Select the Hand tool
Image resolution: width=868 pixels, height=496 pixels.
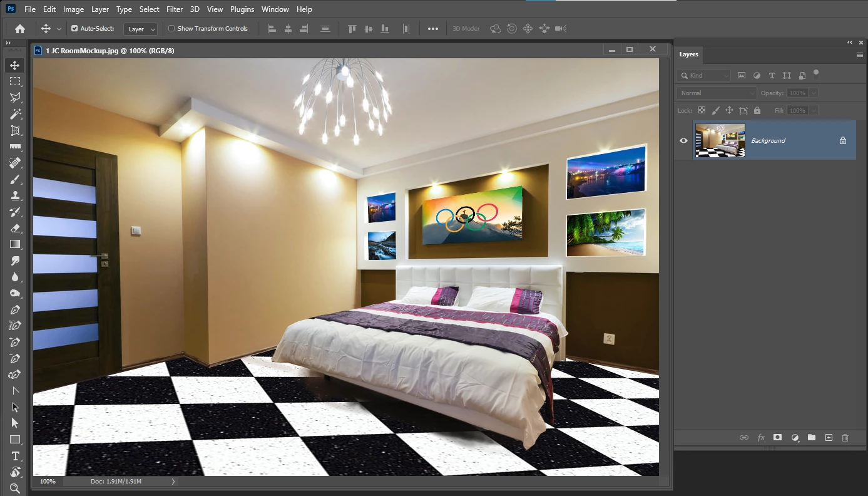pos(15,472)
